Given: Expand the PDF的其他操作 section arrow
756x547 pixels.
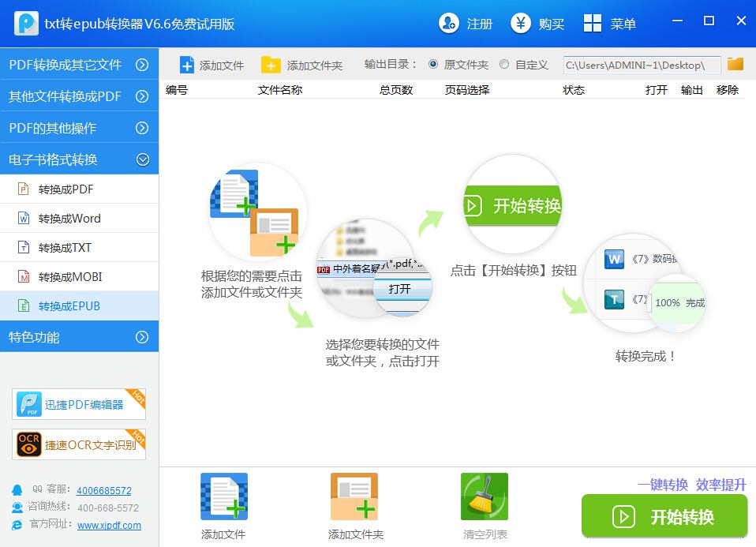Looking at the screenshot, I should click(x=142, y=128).
